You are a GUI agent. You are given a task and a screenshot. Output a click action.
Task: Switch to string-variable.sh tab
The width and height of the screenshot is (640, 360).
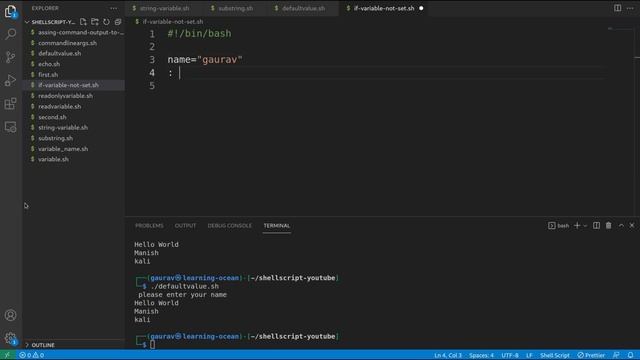pos(164,8)
